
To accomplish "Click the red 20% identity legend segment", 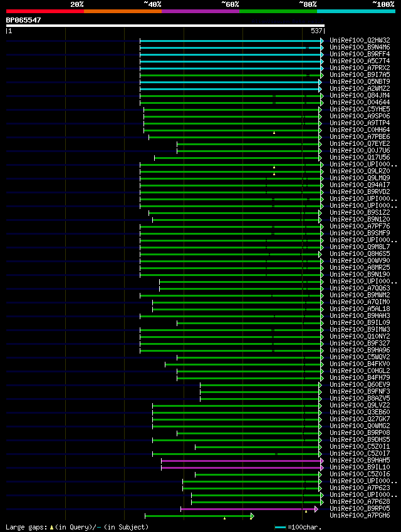I will coord(45,11).
